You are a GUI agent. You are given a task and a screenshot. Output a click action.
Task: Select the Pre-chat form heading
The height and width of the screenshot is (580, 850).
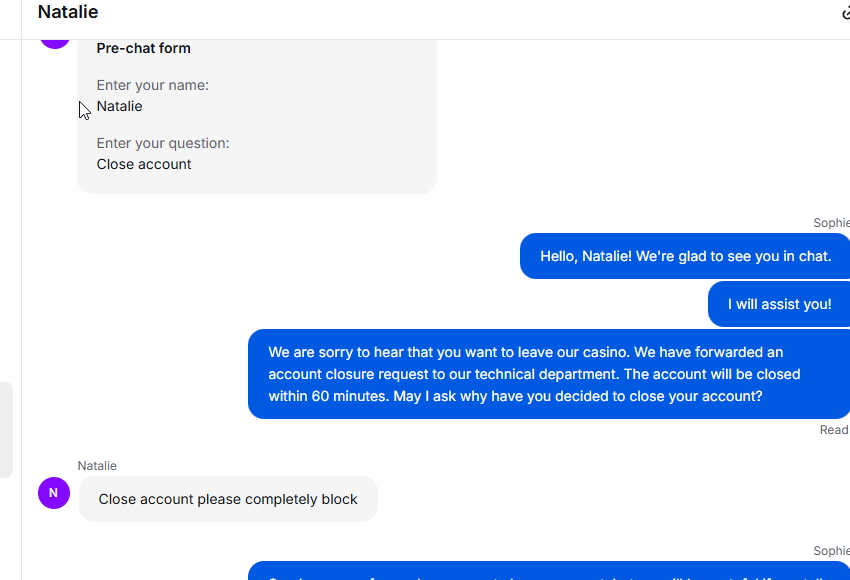[143, 48]
